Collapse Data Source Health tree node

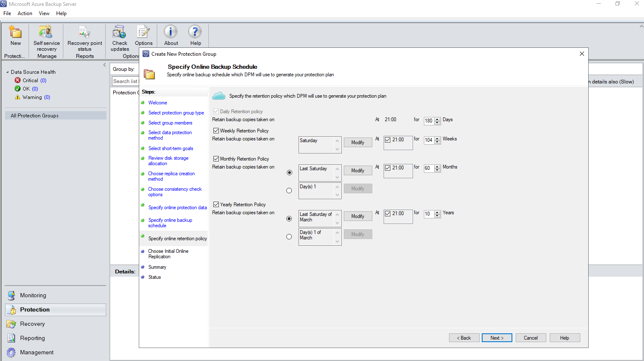[x=7, y=72]
